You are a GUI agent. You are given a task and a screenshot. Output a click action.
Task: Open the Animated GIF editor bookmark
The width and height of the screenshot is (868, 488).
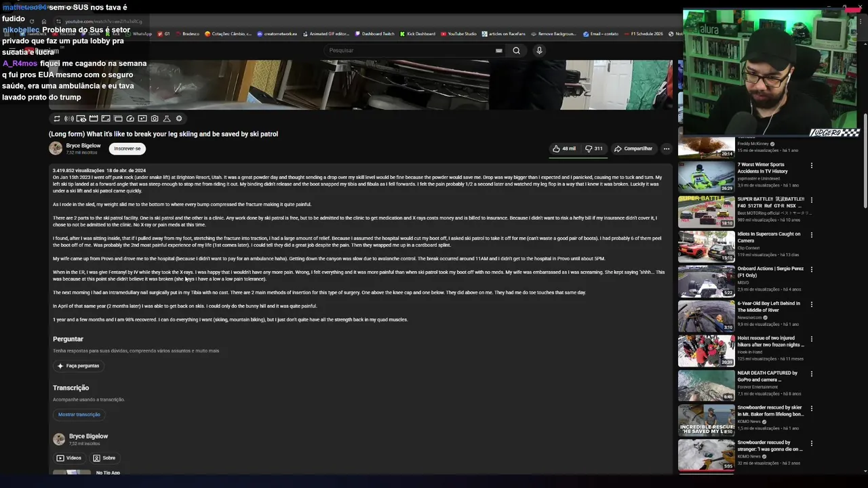point(325,34)
